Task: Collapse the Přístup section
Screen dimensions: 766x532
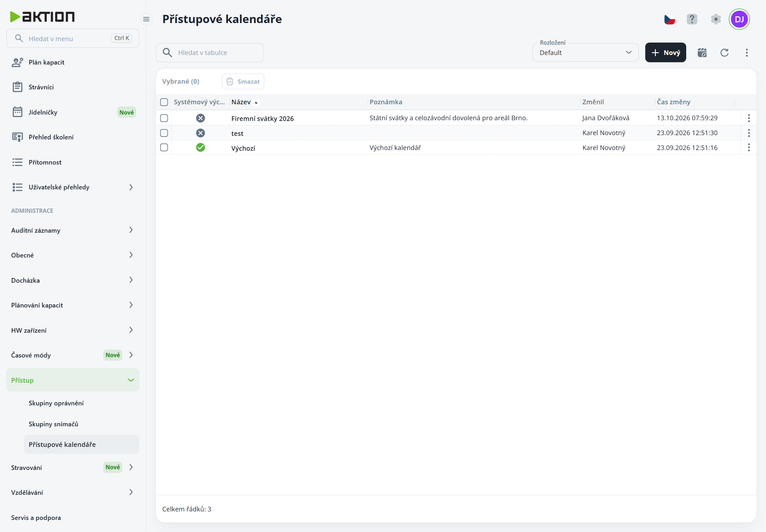Action: (73, 380)
